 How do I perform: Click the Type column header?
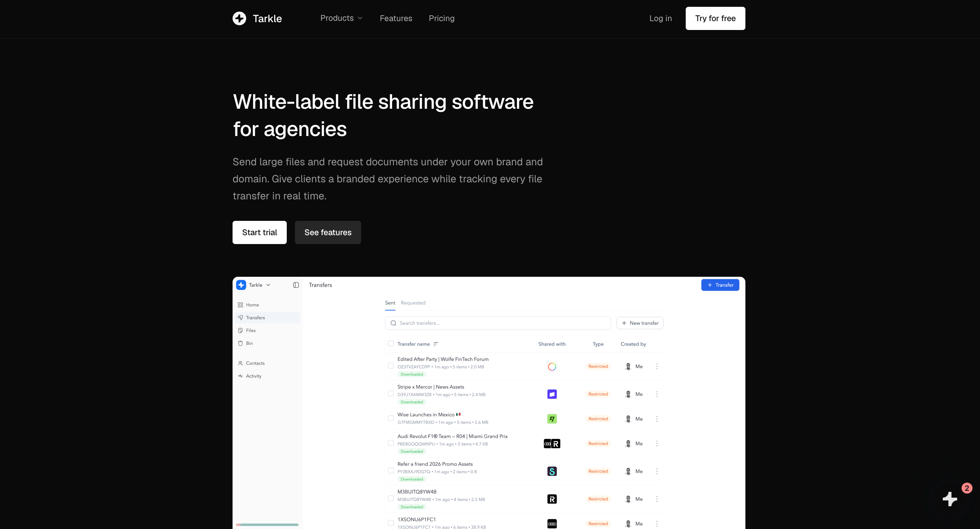[x=598, y=344]
